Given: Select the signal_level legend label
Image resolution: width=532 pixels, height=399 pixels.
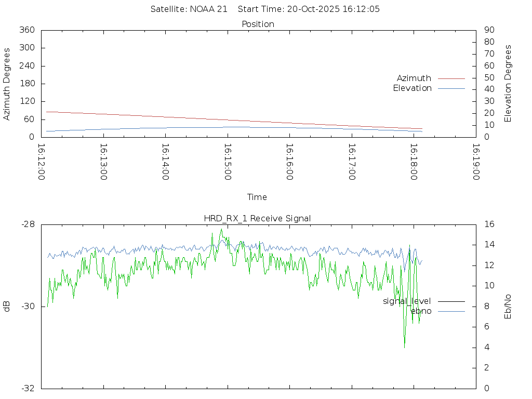Looking at the screenshot, I should 407,301.
